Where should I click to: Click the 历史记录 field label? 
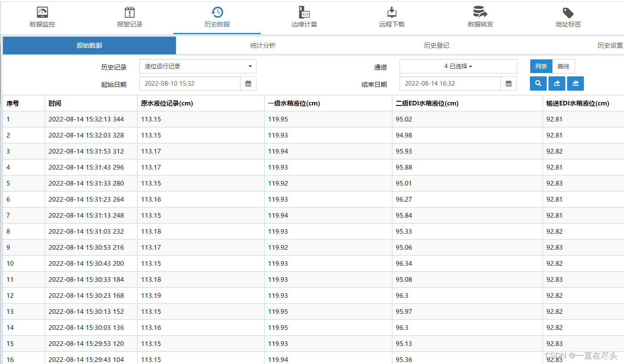click(x=114, y=67)
